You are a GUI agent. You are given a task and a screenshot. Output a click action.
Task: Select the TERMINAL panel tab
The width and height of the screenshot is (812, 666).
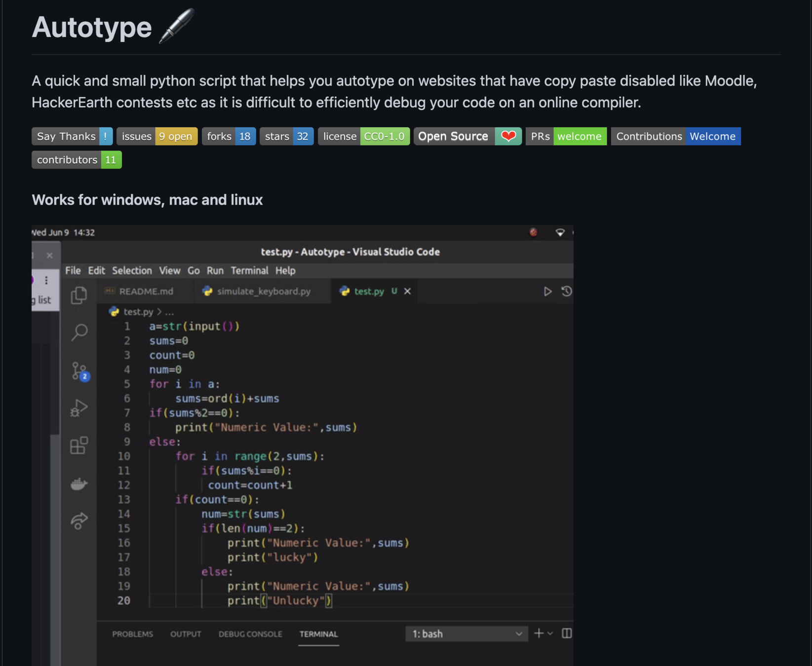pyautogui.click(x=318, y=634)
